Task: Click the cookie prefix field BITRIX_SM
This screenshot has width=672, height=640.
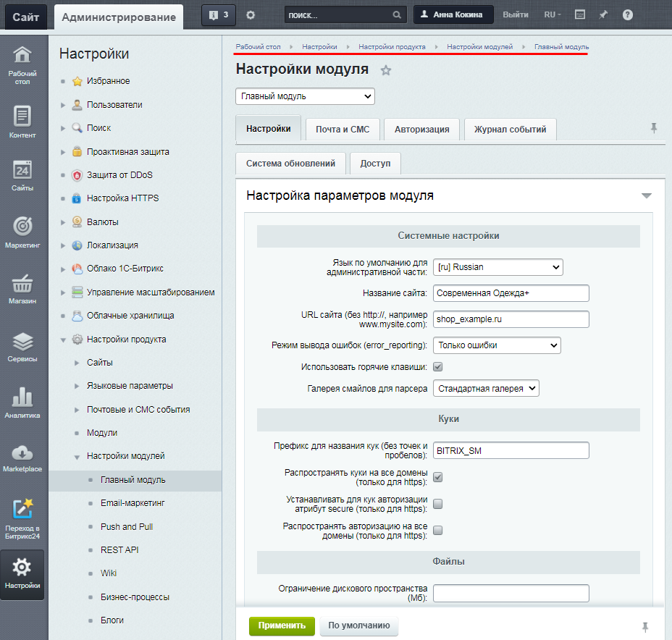Action: pyautogui.click(x=511, y=450)
